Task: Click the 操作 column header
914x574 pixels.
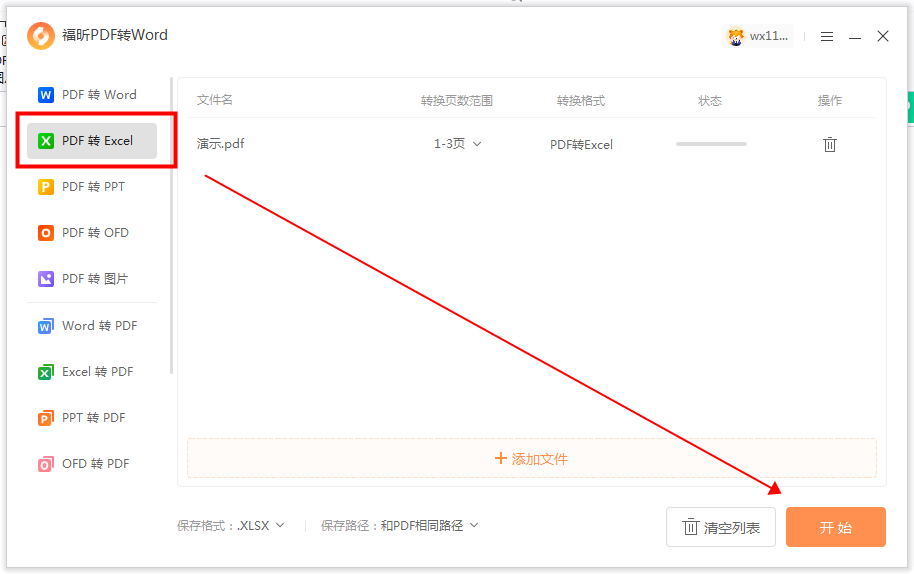Action: [x=829, y=101]
